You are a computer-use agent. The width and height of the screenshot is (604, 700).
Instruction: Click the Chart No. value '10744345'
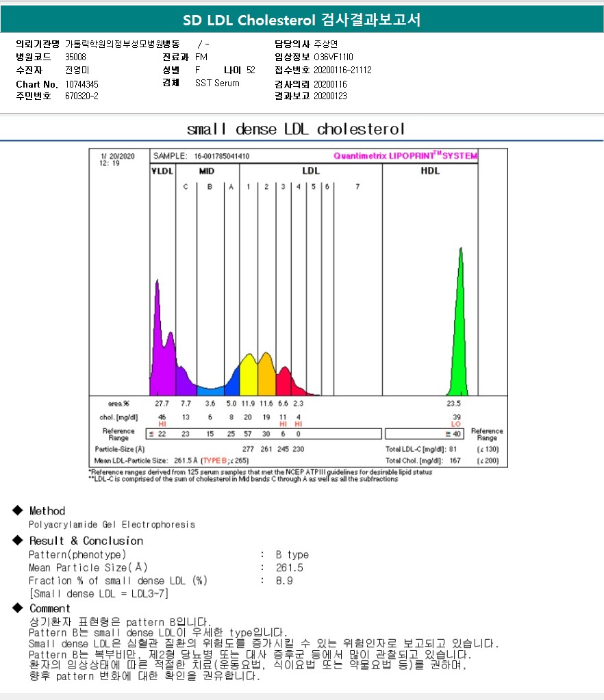point(81,84)
